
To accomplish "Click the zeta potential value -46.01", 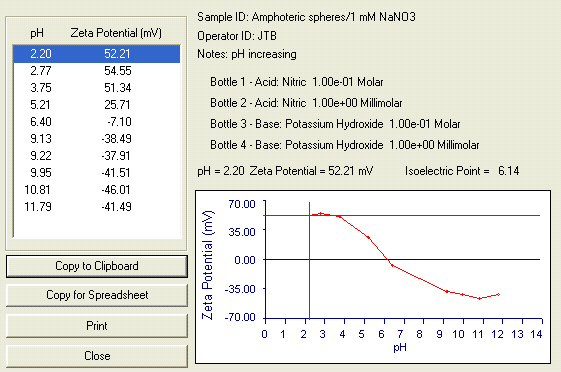I will 116,190.
